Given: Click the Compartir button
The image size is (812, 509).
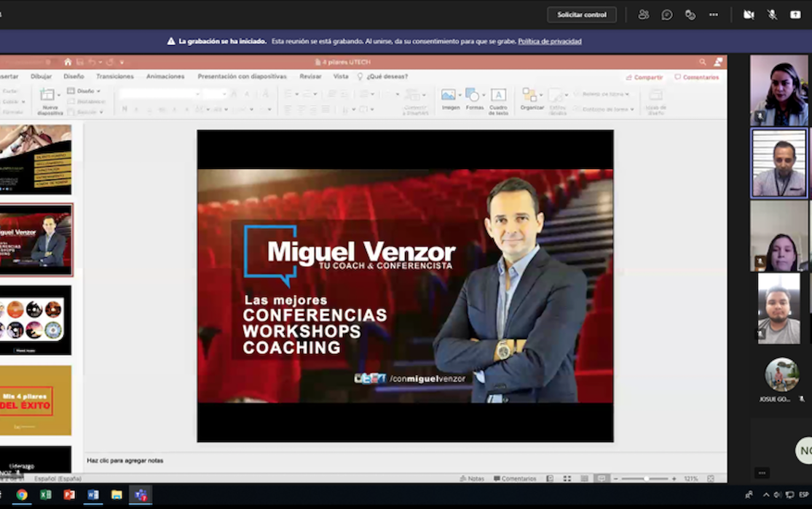Looking at the screenshot, I should 645,77.
